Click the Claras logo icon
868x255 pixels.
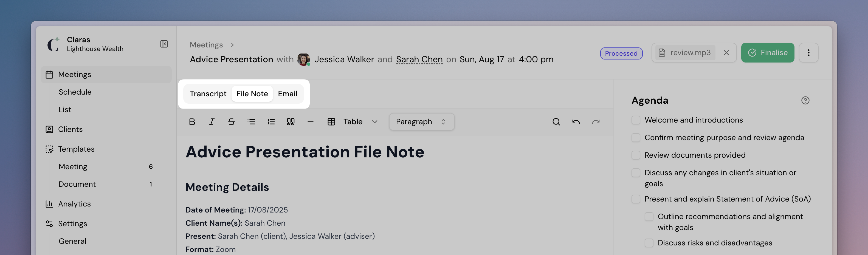pyautogui.click(x=53, y=44)
